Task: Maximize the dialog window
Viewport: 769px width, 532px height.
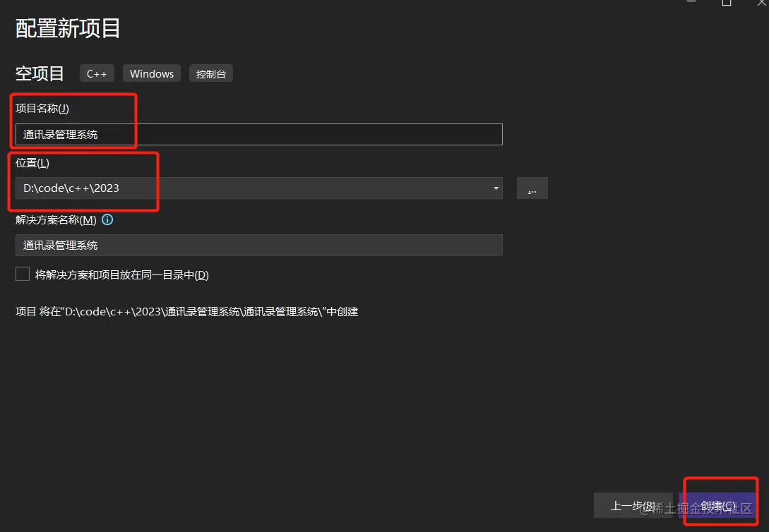Action: 727,2
